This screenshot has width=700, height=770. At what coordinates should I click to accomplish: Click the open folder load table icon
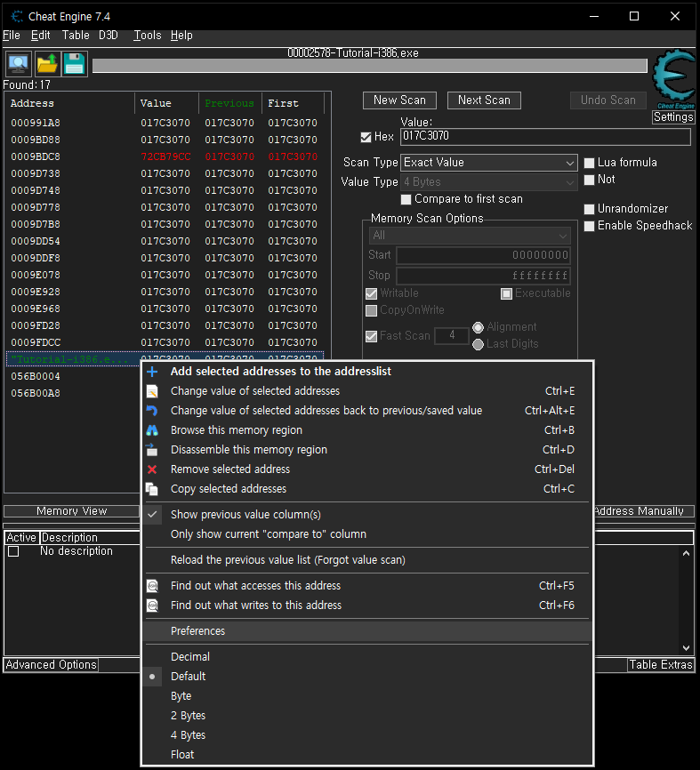(x=47, y=64)
